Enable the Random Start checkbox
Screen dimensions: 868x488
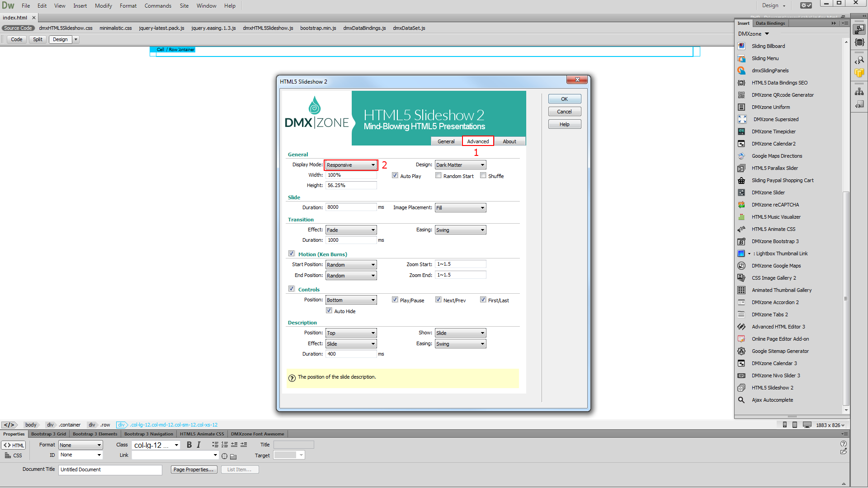438,175
